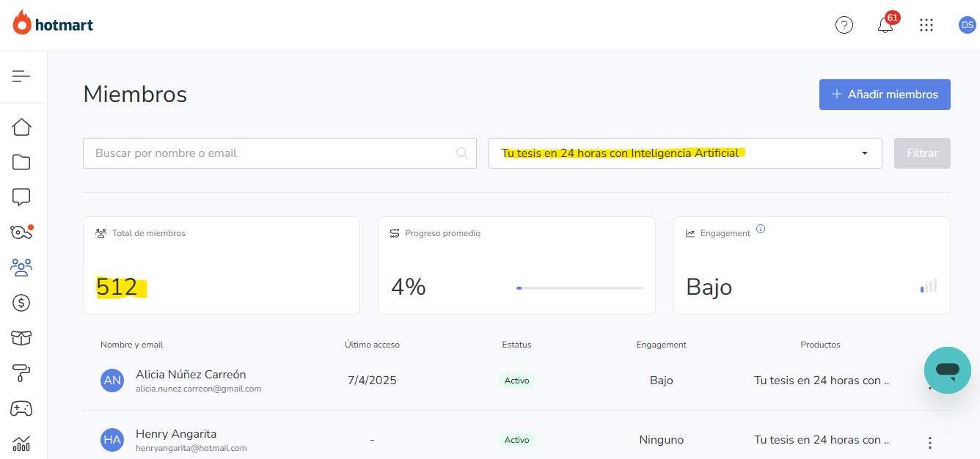
Task: Open the help question mark icon
Action: (844, 25)
